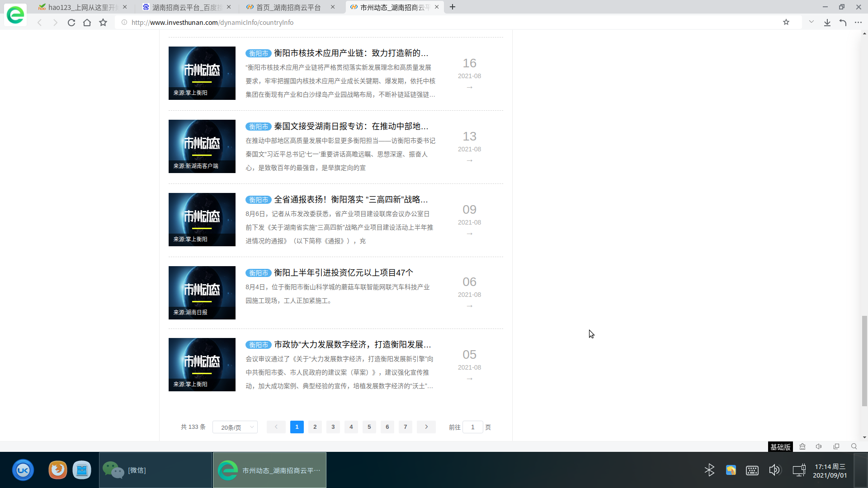The image size is (868, 488).
Task: Open the volume control tray icon
Action: pyautogui.click(x=774, y=470)
